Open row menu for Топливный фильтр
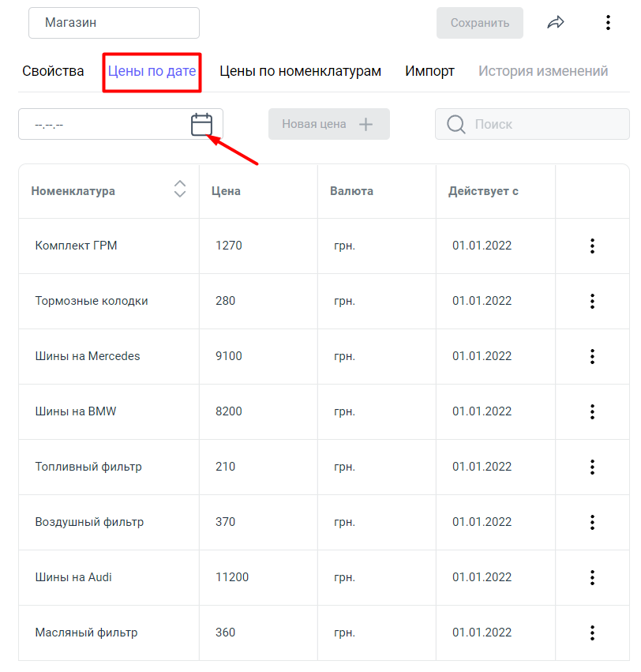 [592, 467]
